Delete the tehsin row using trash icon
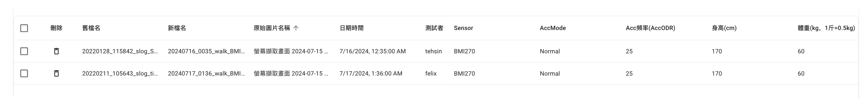 56,51
